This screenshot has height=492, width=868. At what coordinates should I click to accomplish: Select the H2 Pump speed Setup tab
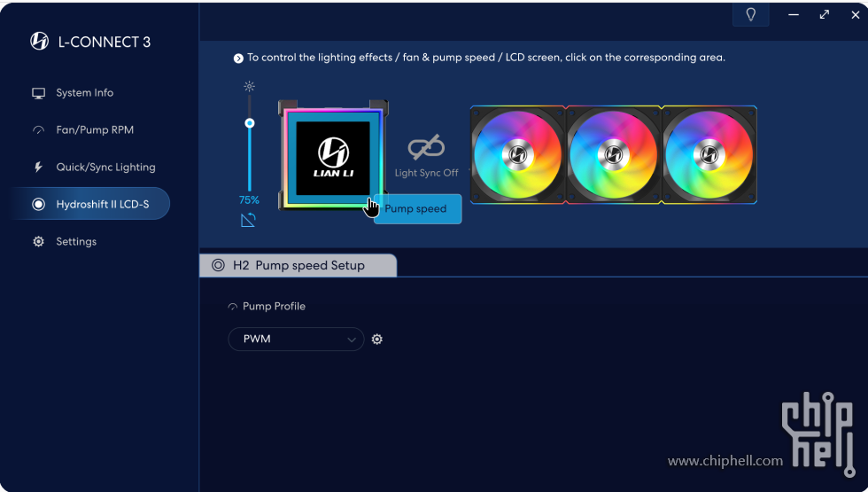pos(298,265)
